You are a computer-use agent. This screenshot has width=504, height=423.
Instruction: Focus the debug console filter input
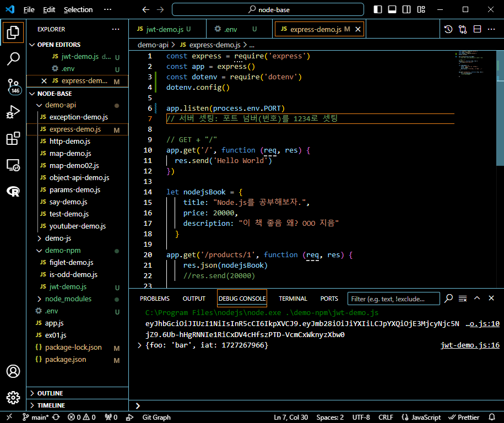coord(393,299)
